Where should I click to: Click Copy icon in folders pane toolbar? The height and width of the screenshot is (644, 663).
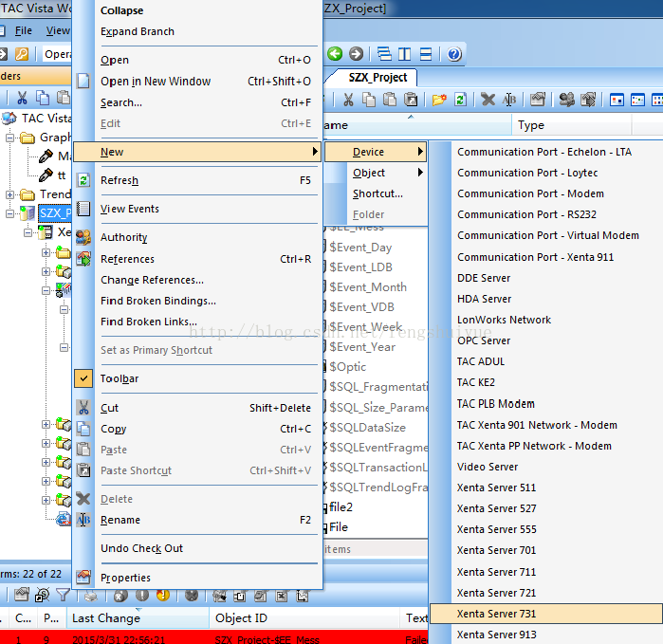coord(43,98)
